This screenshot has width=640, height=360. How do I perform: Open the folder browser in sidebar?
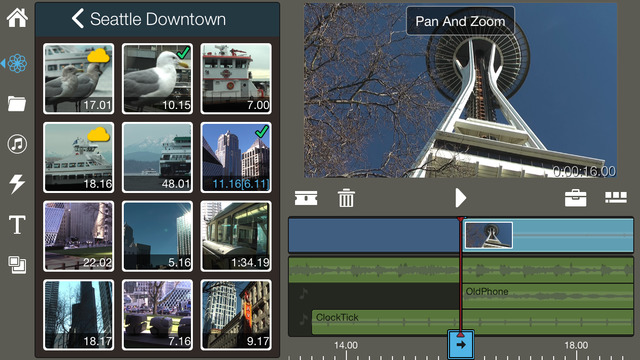click(17, 104)
